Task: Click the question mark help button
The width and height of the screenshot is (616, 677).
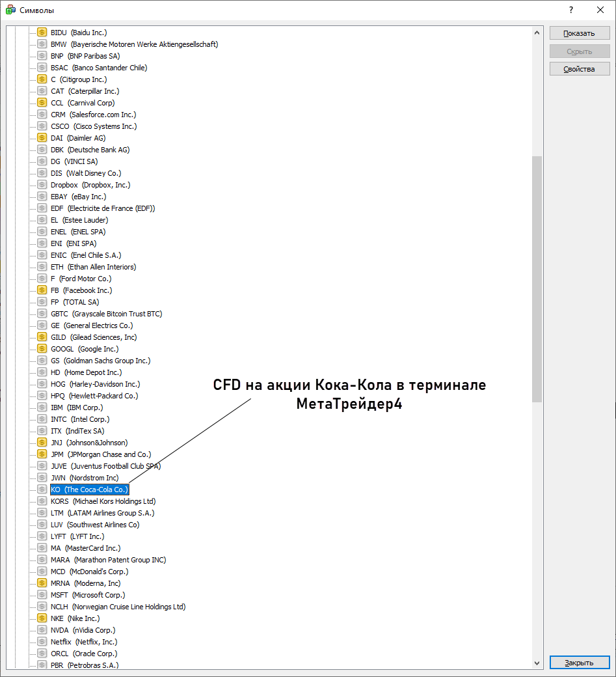Action: pyautogui.click(x=570, y=10)
